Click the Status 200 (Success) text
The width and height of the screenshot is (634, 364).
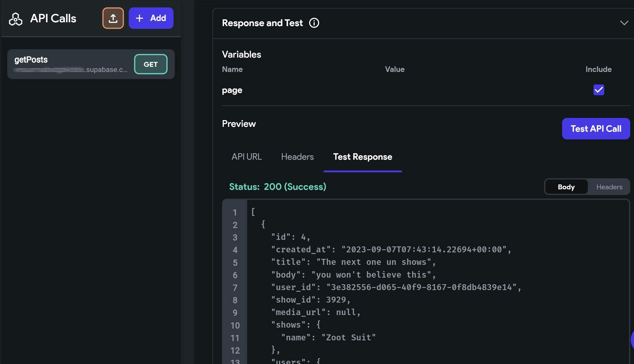pos(277,187)
